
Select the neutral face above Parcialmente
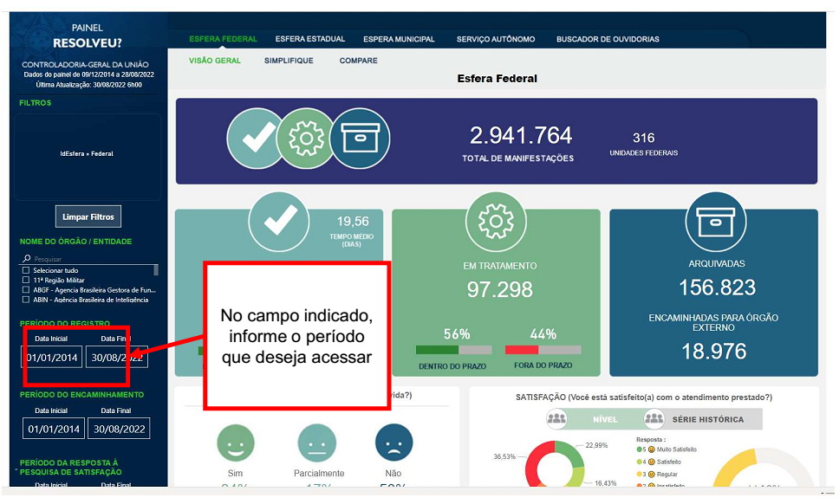tap(316, 443)
